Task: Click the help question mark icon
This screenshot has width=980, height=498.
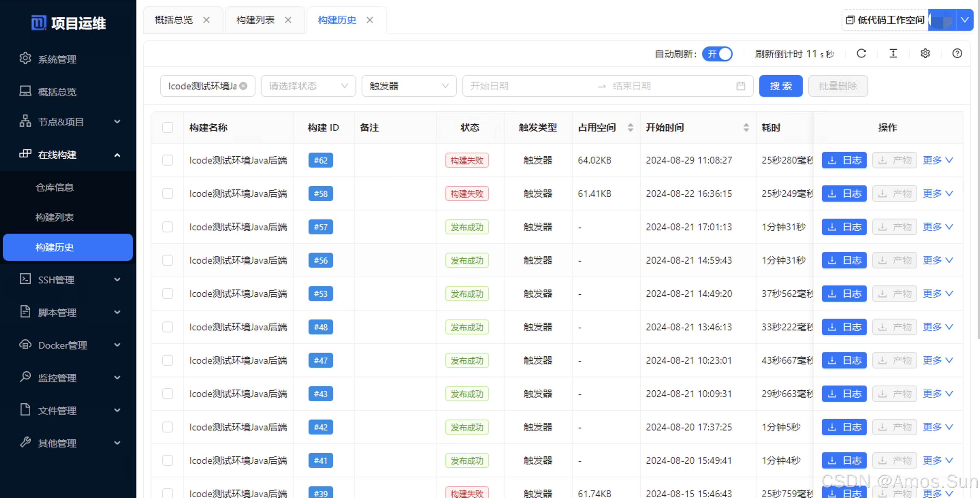Action: click(957, 53)
